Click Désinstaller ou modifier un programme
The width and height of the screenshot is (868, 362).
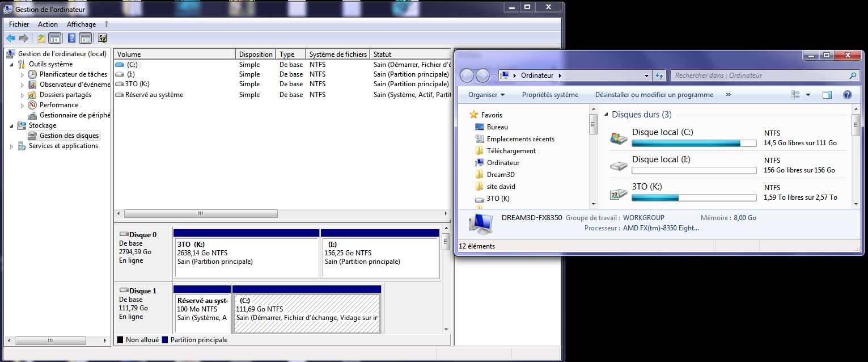[654, 95]
